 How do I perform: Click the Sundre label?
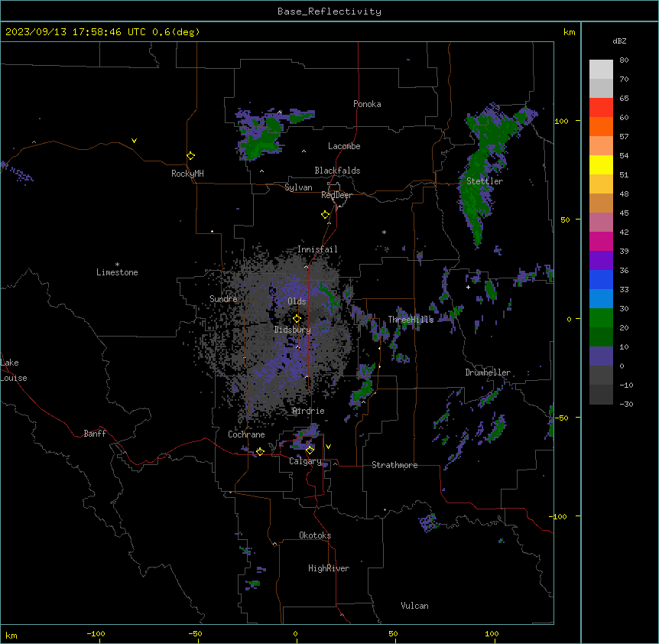pos(223,299)
